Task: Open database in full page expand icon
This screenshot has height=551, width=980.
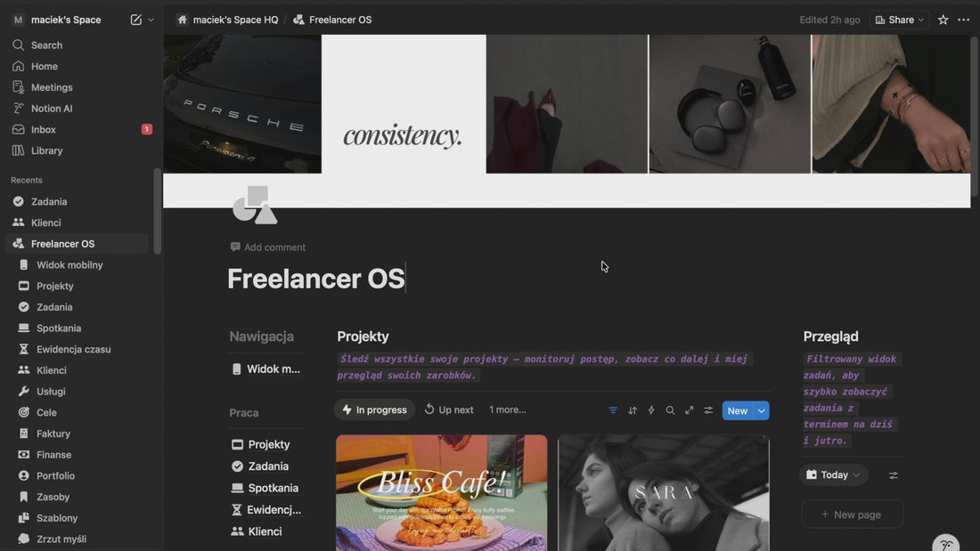Action: (x=690, y=410)
